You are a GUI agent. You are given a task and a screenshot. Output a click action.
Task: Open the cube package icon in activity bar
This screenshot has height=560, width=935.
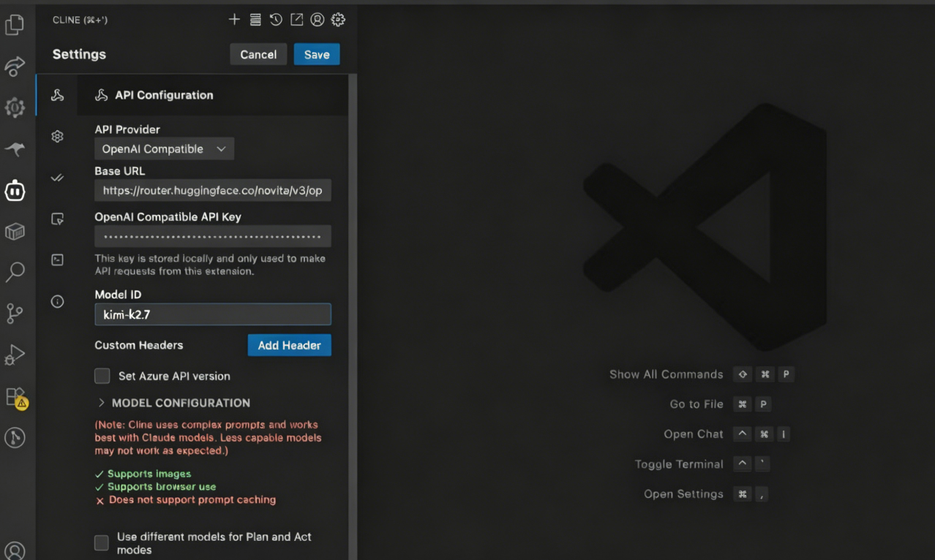(15, 232)
